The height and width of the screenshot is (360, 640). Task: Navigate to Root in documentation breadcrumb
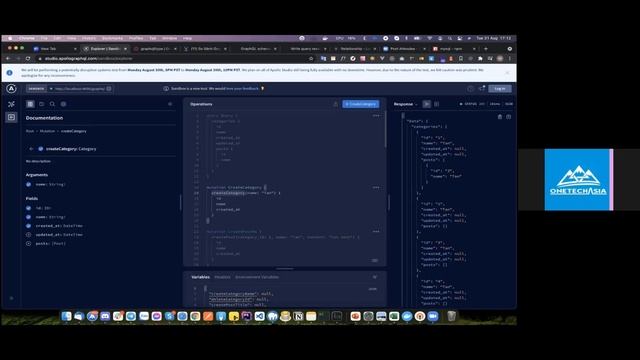30,131
